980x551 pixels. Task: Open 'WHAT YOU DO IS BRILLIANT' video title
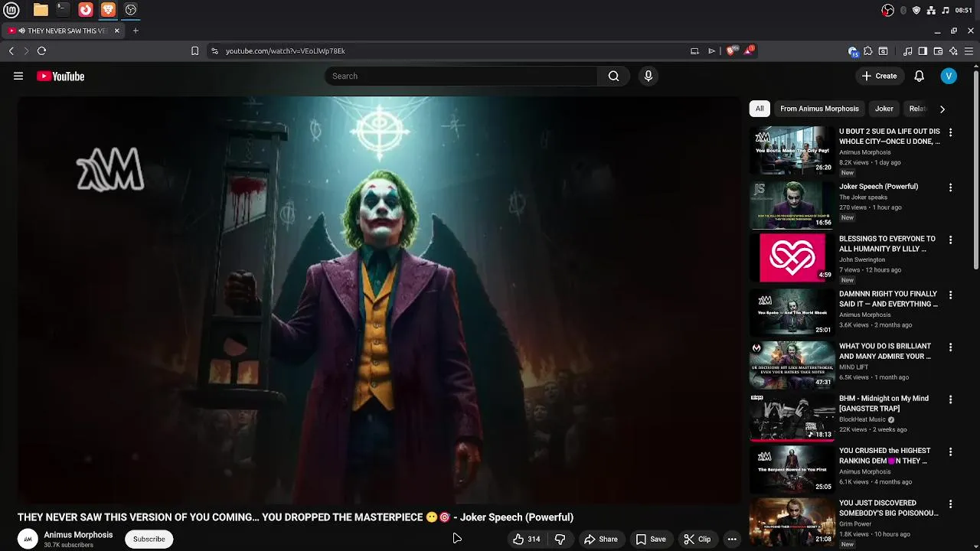(x=885, y=351)
